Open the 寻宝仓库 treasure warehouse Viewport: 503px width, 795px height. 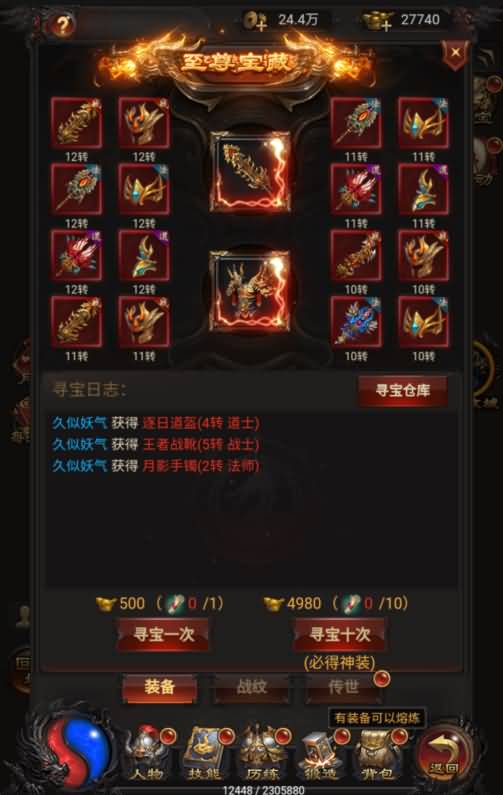click(x=403, y=390)
